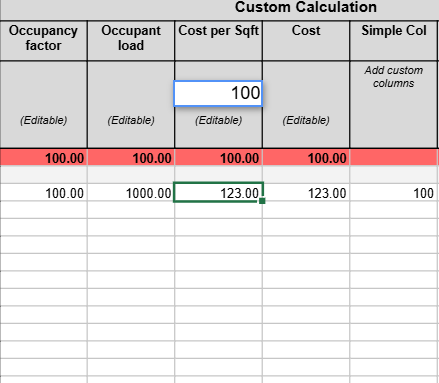Select the Occupancy factor column header
Image resolution: width=439 pixels, height=383 pixels.
(44, 41)
